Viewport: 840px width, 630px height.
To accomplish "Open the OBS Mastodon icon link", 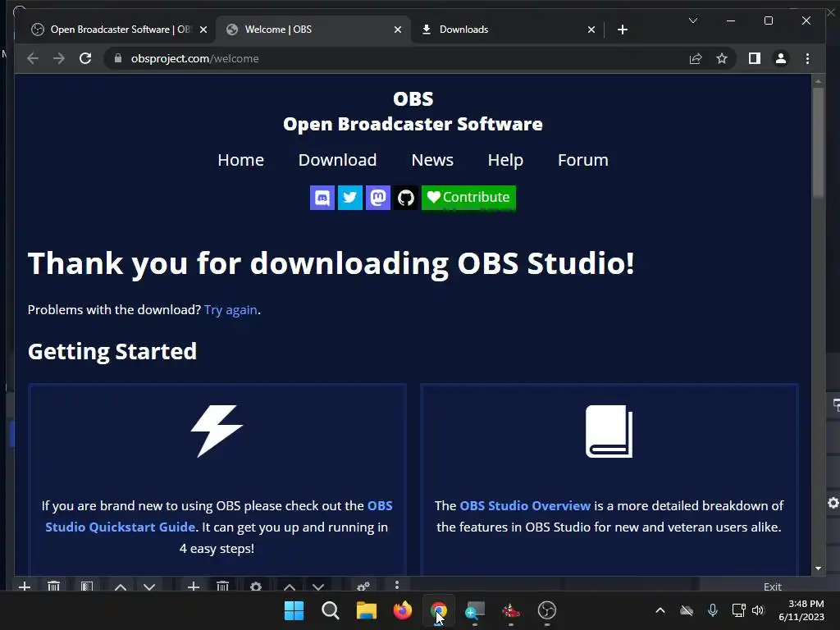I will pyautogui.click(x=377, y=198).
